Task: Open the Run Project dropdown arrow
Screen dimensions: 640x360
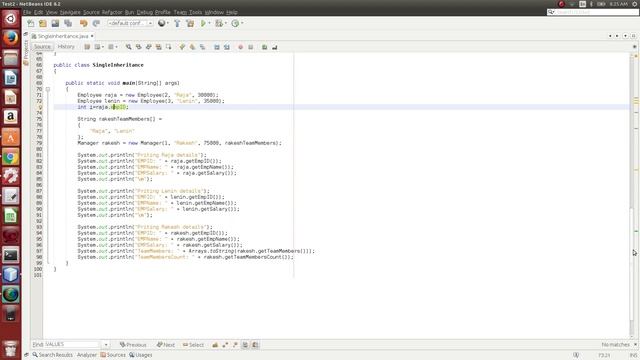Action: coord(209,23)
